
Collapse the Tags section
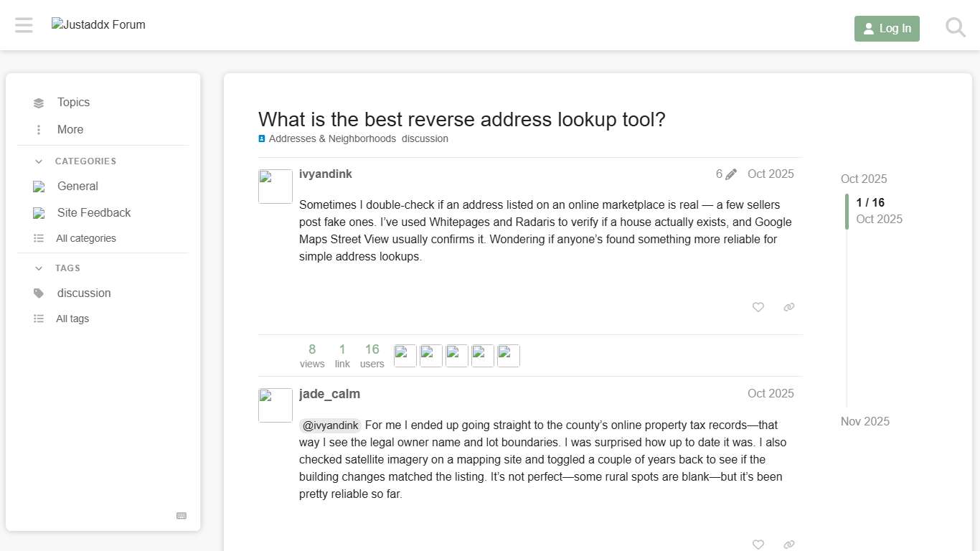tap(38, 268)
